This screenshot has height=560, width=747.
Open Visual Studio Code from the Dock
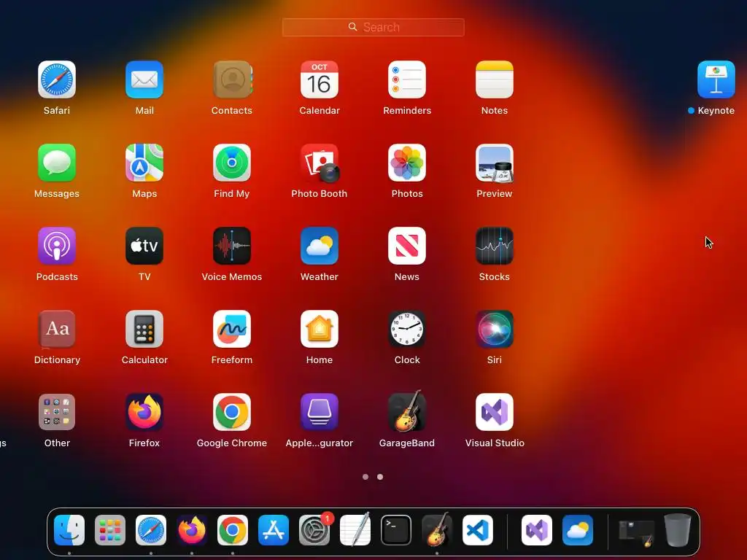(x=478, y=530)
